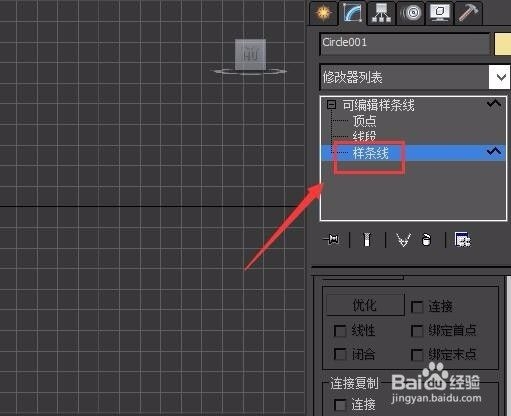Click the rollout panel vertical scrollbar
Image resolution: width=511 pixels, height=416 pixels.
509,345
